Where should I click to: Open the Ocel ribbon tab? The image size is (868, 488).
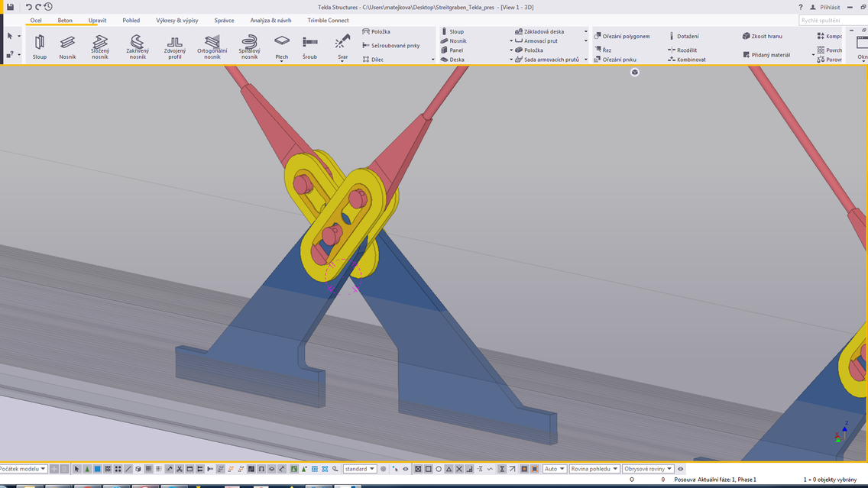(36, 21)
